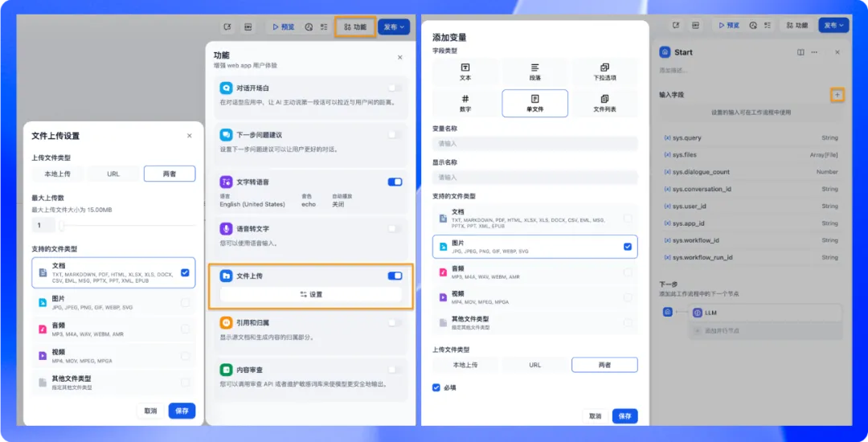This screenshot has height=442, width=868.
Task: Select 本地上传 in 文件上传设置 dialog
Action: (x=58, y=174)
